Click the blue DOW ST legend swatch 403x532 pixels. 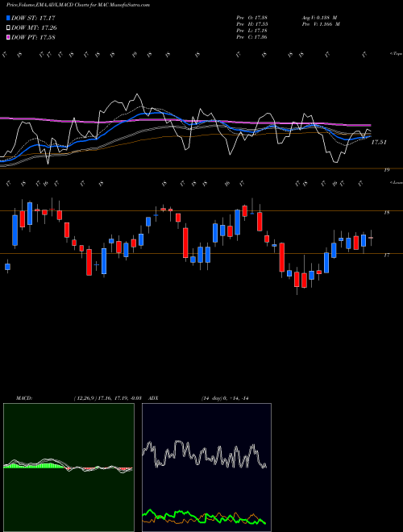[x=8, y=18]
